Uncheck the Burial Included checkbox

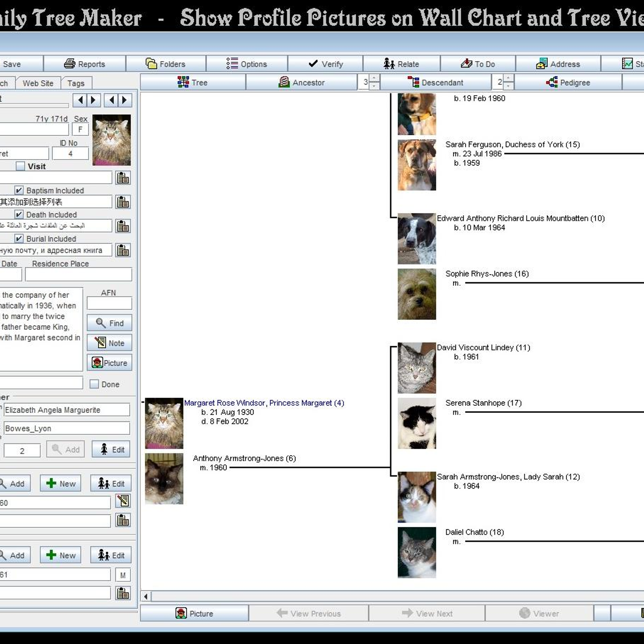pos(19,238)
